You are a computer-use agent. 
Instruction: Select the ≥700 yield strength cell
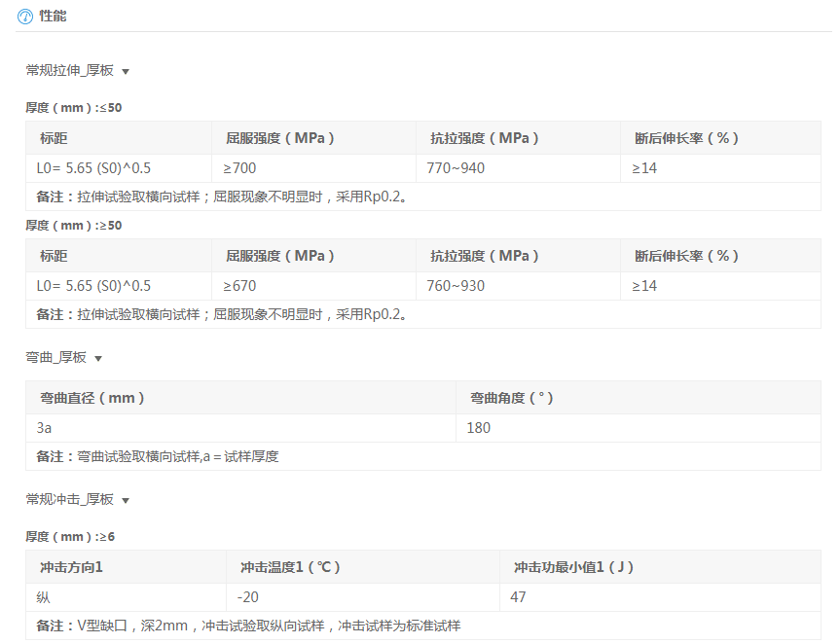tap(239, 168)
